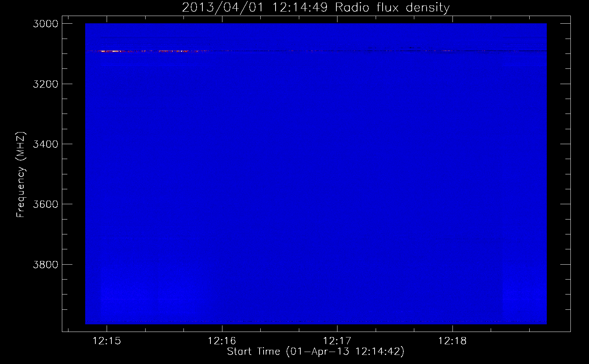This screenshot has height=364, width=589.
Task: Click the 12:16 time tick label
Action: coord(222,341)
